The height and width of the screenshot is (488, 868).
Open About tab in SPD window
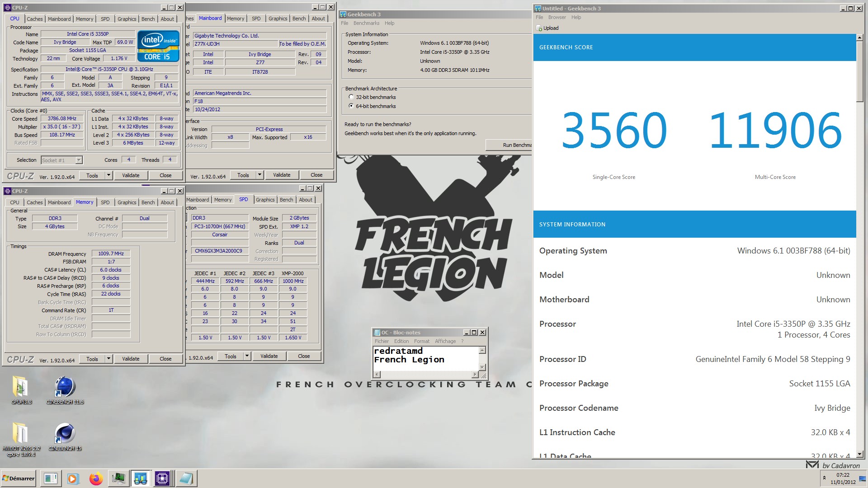coord(306,200)
